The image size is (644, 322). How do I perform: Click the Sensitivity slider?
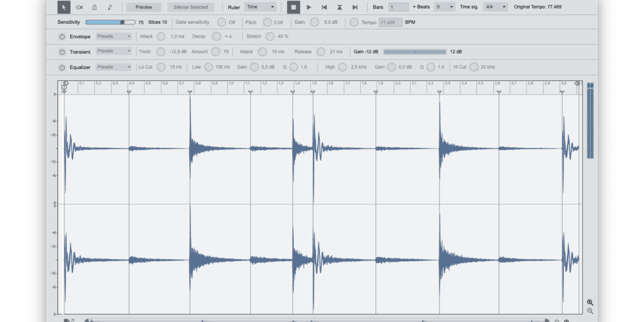tap(106, 22)
